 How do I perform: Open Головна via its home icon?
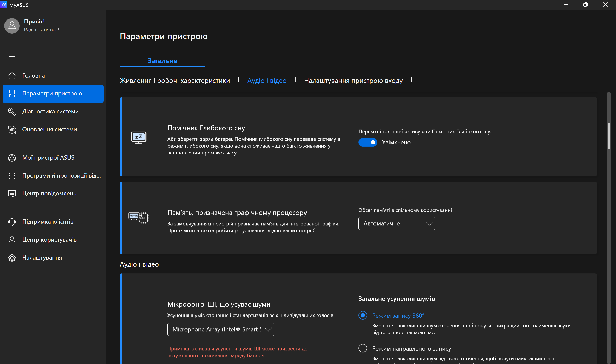[x=12, y=76]
